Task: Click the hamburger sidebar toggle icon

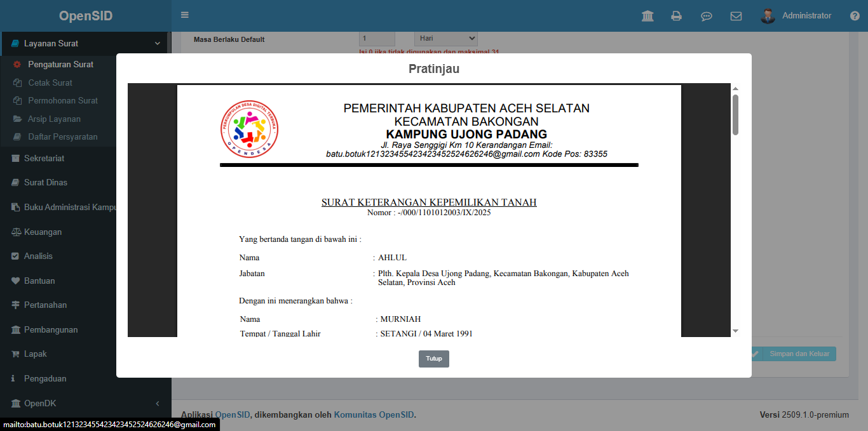Action: pyautogui.click(x=185, y=15)
